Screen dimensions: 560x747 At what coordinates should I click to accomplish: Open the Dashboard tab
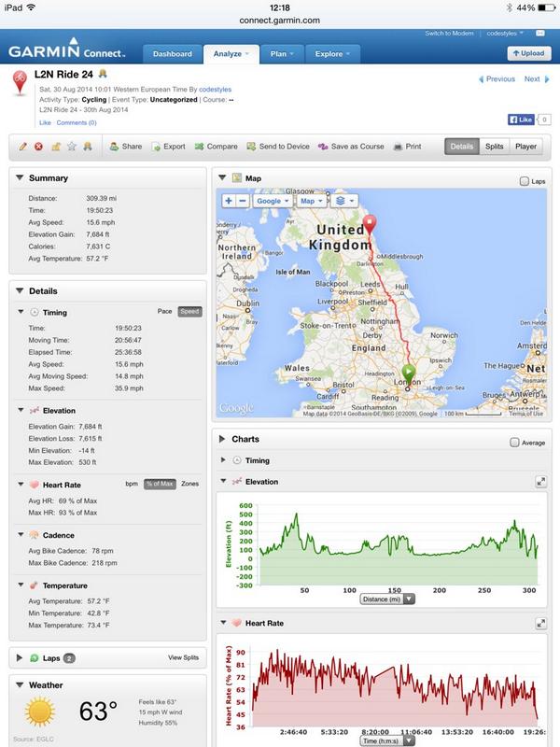[x=173, y=54]
